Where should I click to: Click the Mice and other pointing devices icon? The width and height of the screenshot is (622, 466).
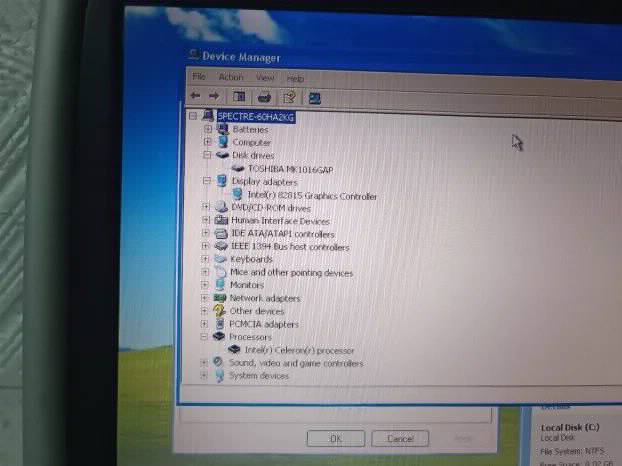[x=220, y=272]
